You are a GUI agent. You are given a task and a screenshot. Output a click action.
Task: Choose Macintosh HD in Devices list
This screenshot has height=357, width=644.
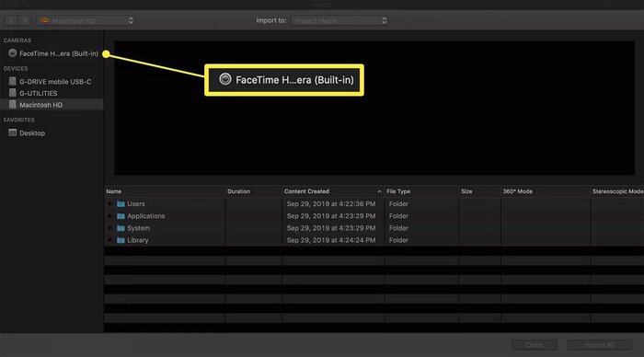click(52, 105)
